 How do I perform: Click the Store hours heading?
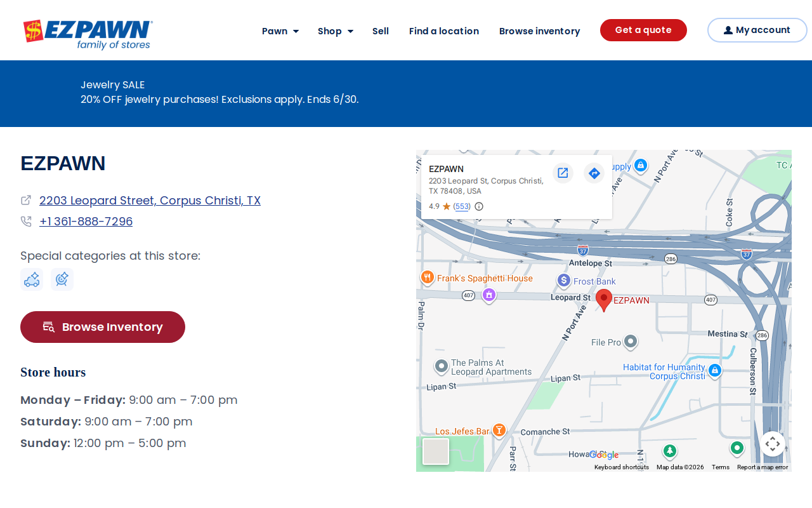(53, 372)
